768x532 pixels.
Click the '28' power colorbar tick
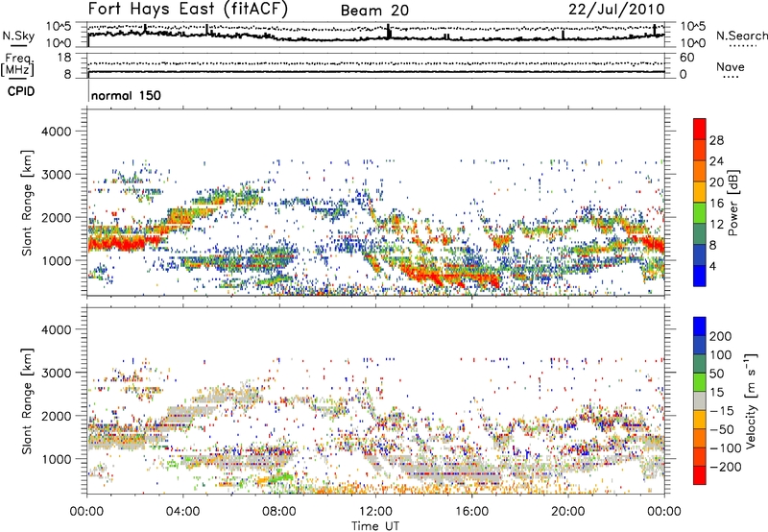(716, 140)
